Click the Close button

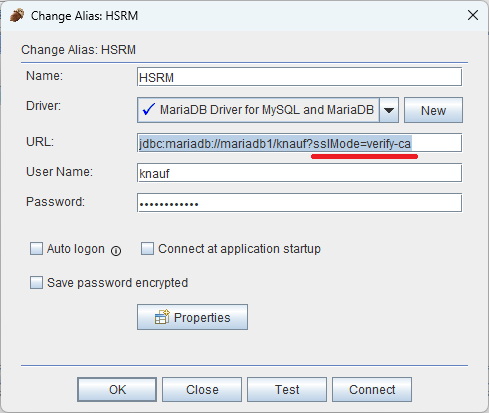click(x=202, y=389)
